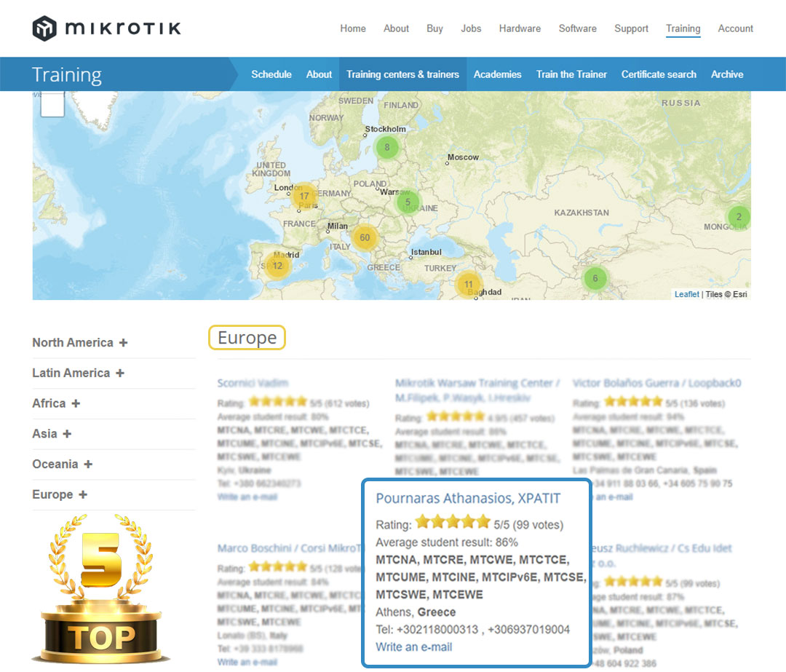The width and height of the screenshot is (786, 672).
Task: Open the Certificate search tab
Action: [659, 74]
